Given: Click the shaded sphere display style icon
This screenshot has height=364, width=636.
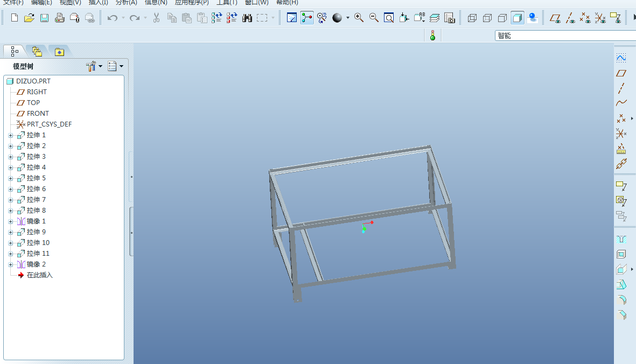Looking at the screenshot, I should pos(337,18).
